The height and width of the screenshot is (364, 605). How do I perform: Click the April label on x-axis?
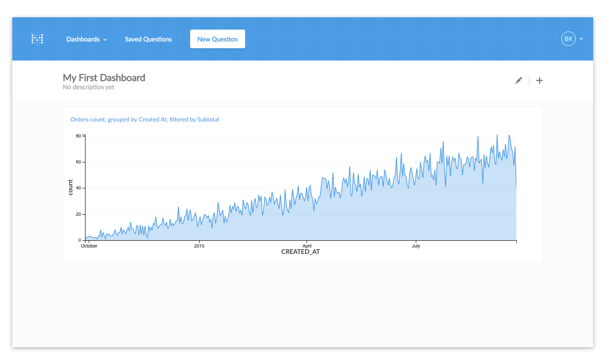(x=307, y=246)
